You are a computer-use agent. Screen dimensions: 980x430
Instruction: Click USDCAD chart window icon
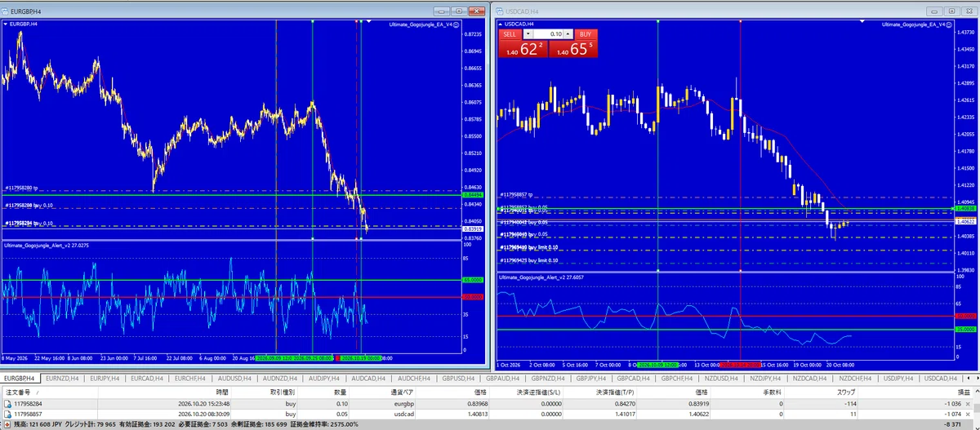tap(501, 12)
